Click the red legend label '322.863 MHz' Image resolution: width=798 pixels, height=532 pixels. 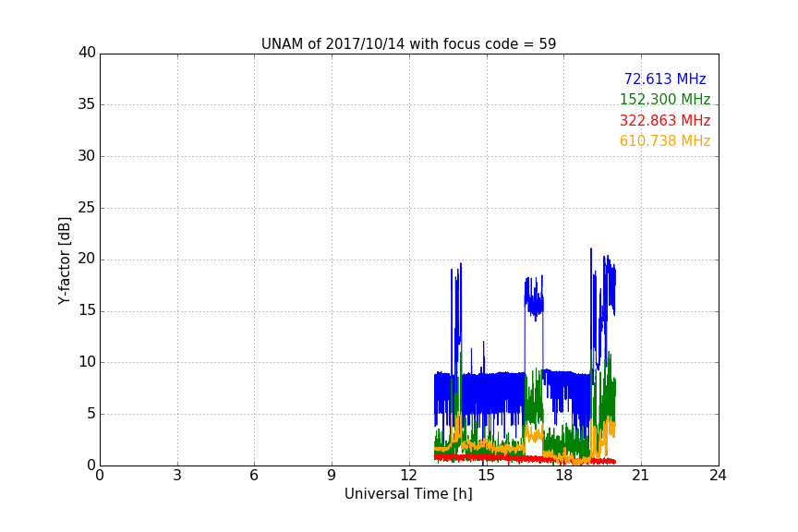pos(665,121)
